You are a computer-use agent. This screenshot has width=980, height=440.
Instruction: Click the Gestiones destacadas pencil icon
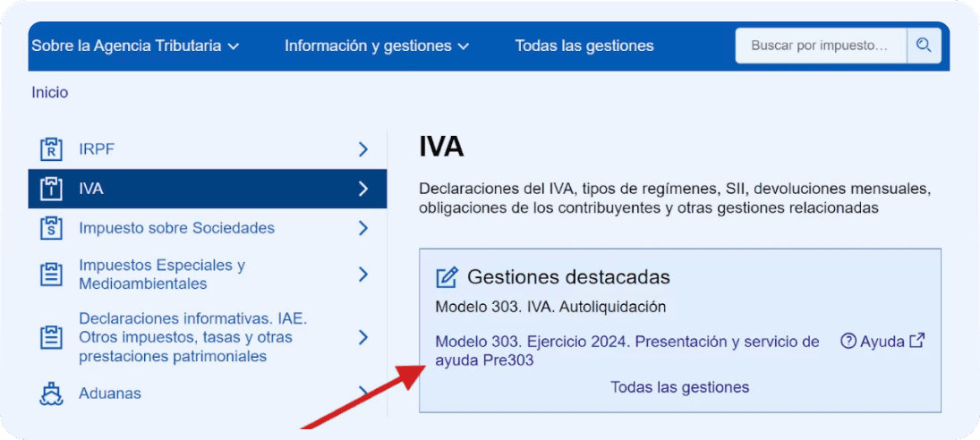click(x=447, y=277)
